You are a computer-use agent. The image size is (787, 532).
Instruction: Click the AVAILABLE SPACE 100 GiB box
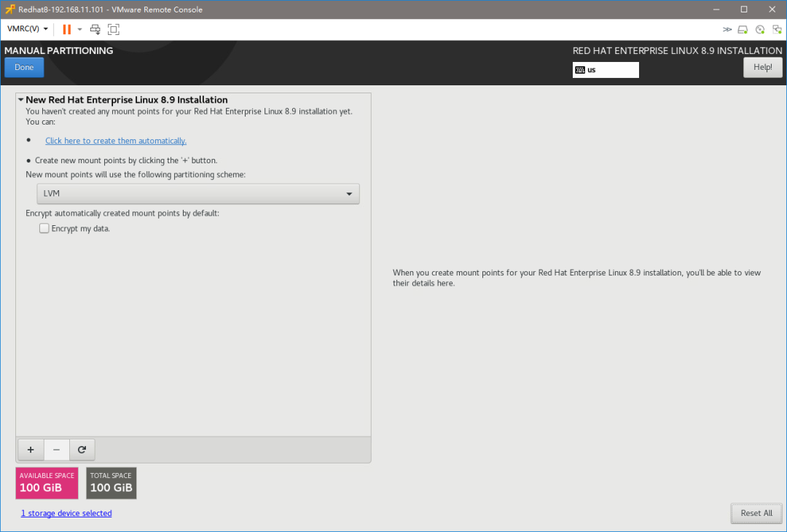click(x=47, y=483)
